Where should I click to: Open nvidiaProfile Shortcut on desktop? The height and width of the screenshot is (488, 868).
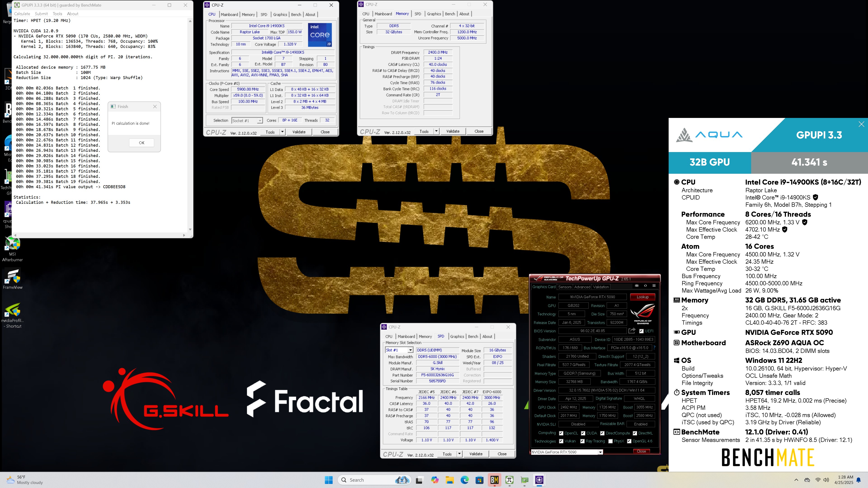[x=12, y=316]
